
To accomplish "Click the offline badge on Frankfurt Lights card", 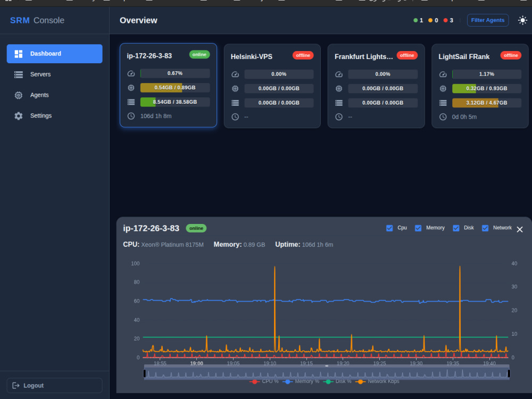I will 407,55.
